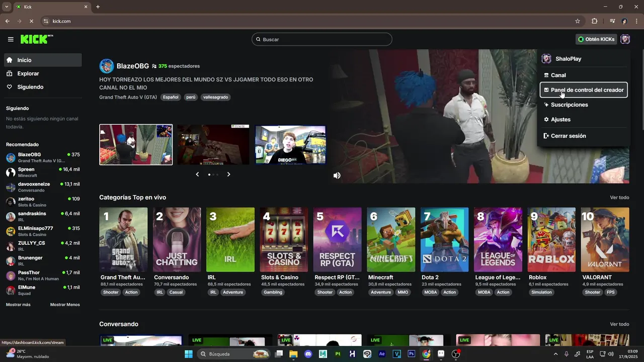Open Ajustes from the user menu
Image resolution: width=644 pixels, height=362 pixels.
[584, 120]
